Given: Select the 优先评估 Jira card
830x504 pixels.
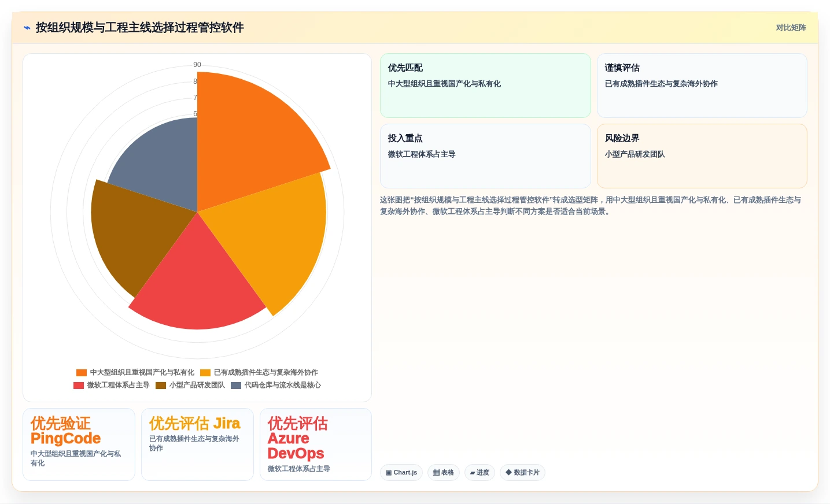Looking at the screenshot, I should (197, 444).
